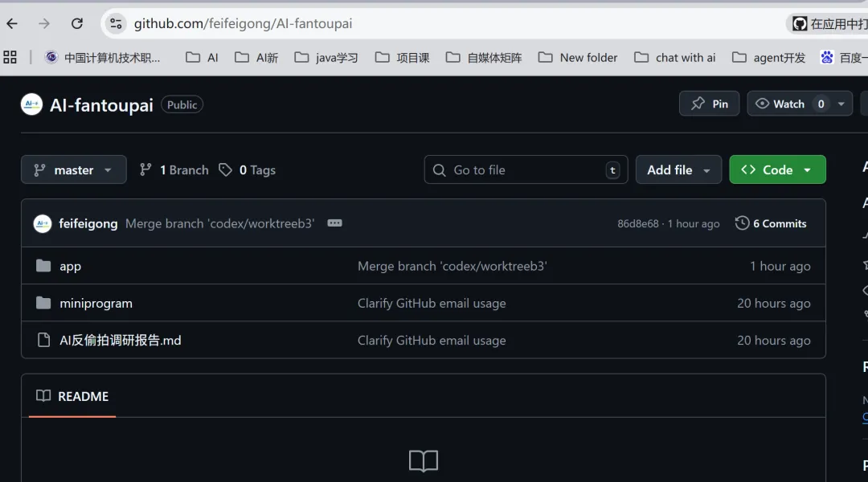
Task: Open the apps grid in bookmarks bar
Action: click(x=10, y=57)
